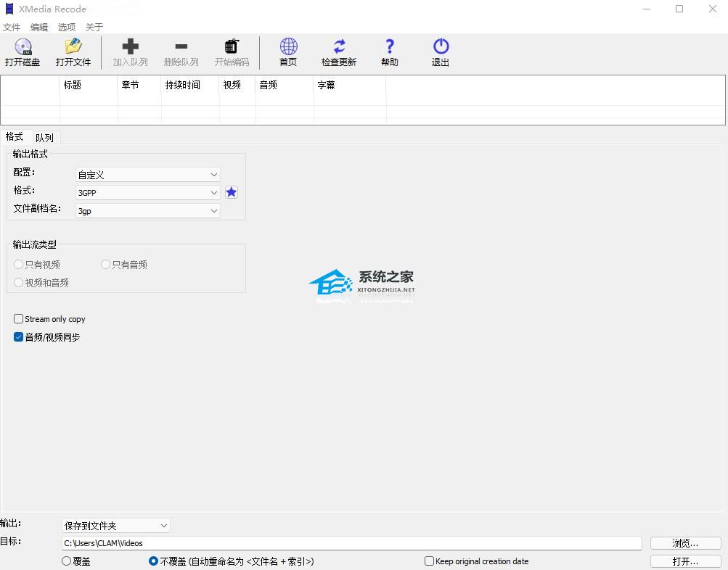
Task: Switch to the 格式 tab
Action: pyautogui.click(x=15, y=137)
